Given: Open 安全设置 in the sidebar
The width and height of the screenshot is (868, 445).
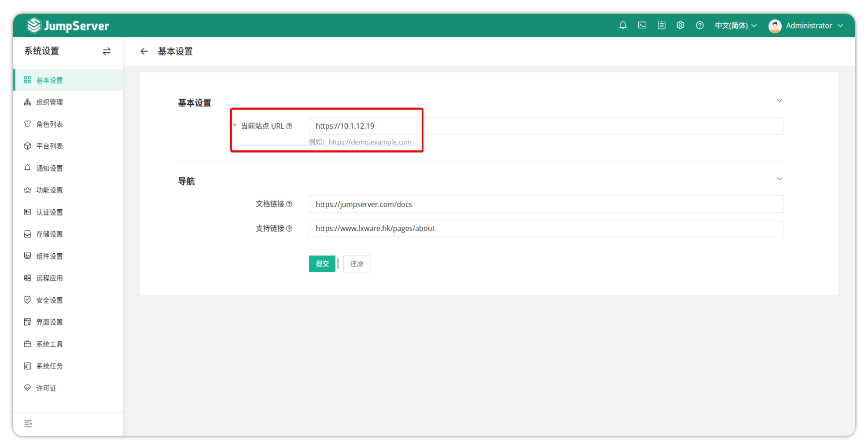Looking at the screenshot, I should [49, 300].
